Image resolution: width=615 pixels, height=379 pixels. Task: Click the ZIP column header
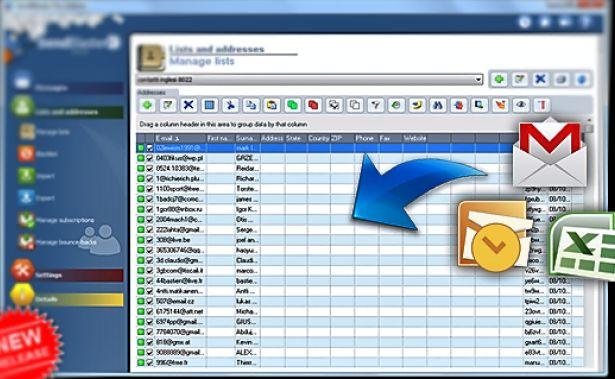click(x=342, y=138)
